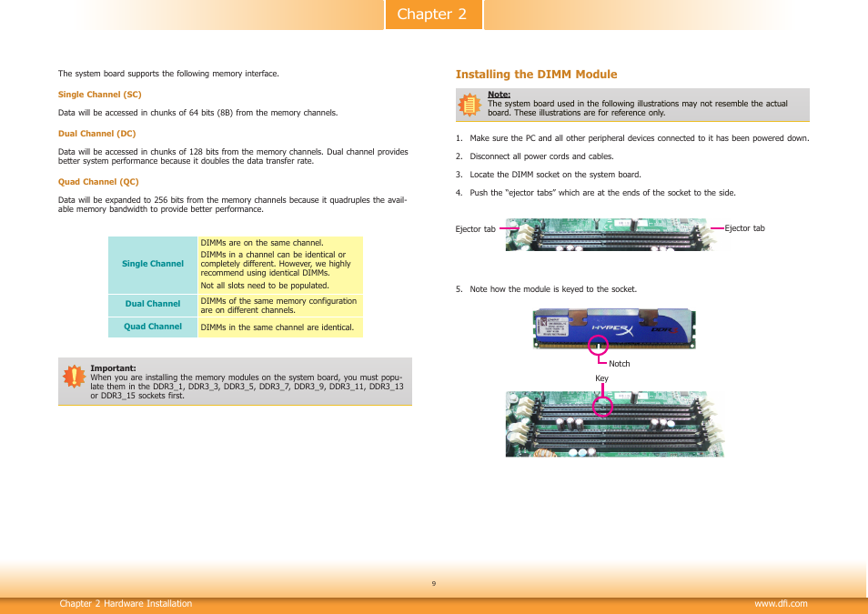Select the Dual Channel table cell
Viewport: 868px width, 614px height.
153,304
